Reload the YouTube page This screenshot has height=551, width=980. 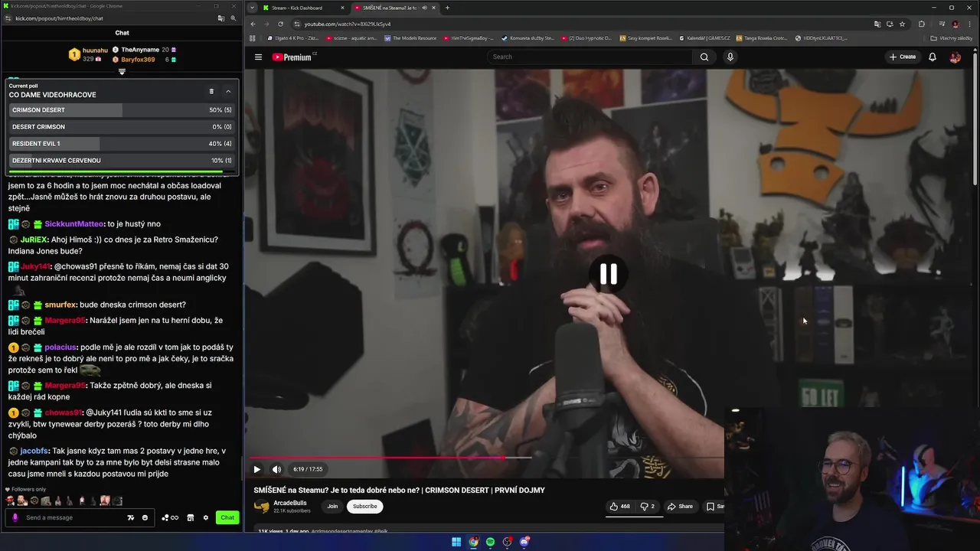click(280, 24)
